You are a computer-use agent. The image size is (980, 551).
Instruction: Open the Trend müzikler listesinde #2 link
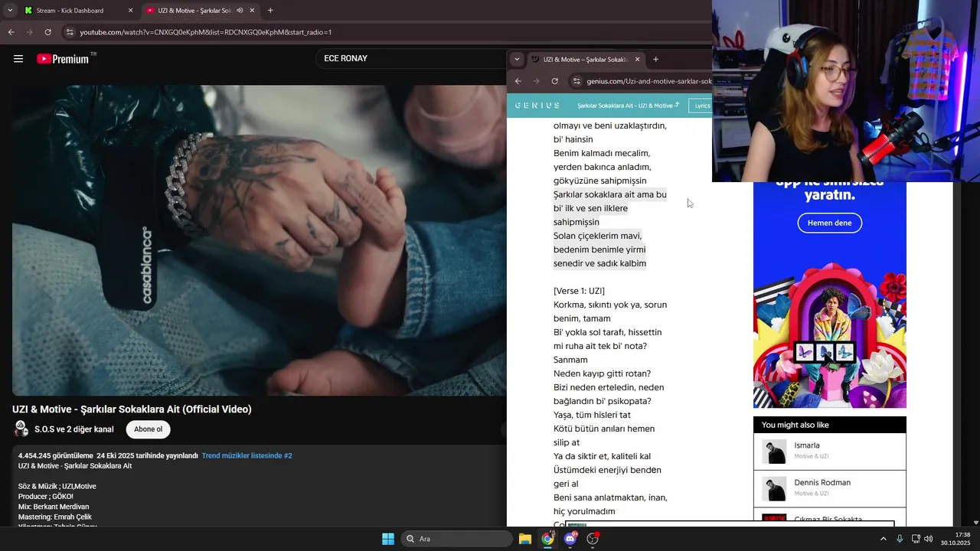tap(247, 455)
